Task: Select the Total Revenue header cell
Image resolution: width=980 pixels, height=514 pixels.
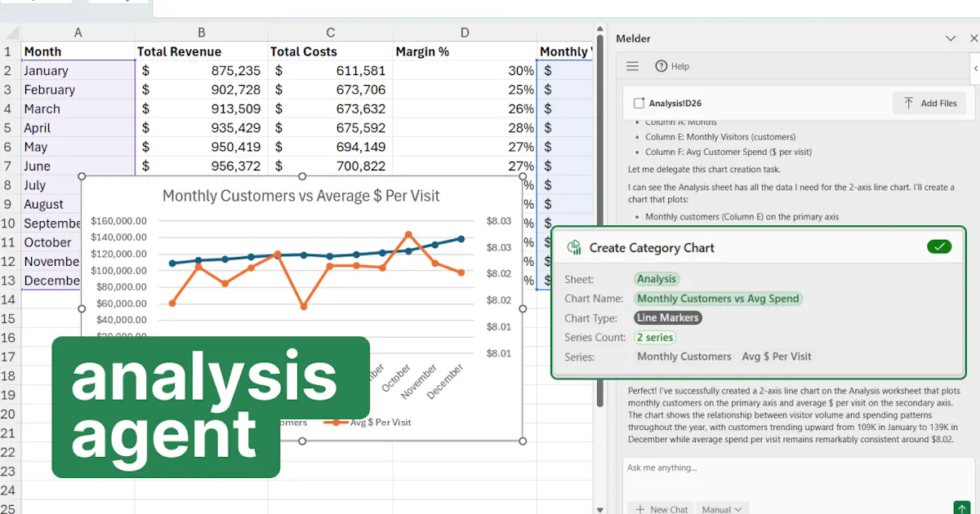Action: (x=202, y=51)
